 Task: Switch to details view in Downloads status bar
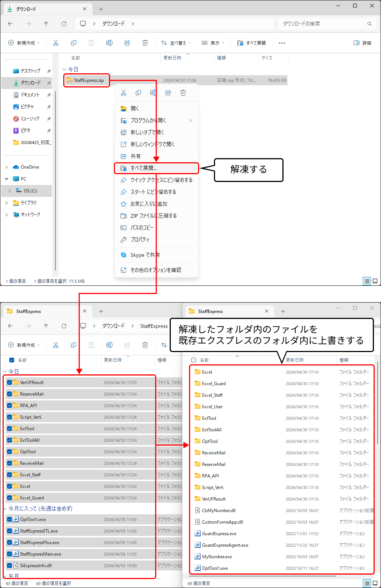[367, 281]
